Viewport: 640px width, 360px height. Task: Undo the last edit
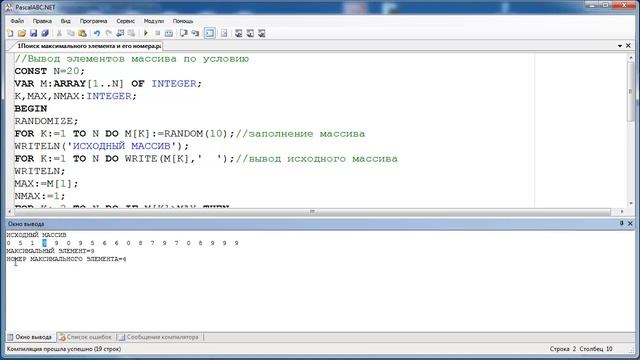[x=97, y=33]
